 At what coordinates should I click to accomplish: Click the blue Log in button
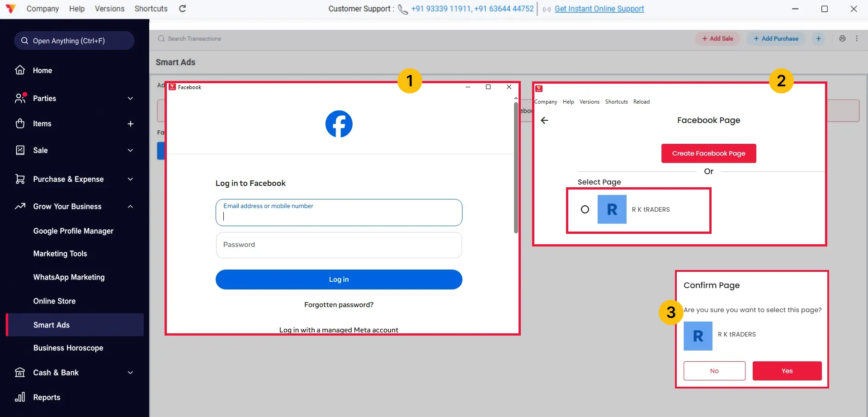(339, 280)
